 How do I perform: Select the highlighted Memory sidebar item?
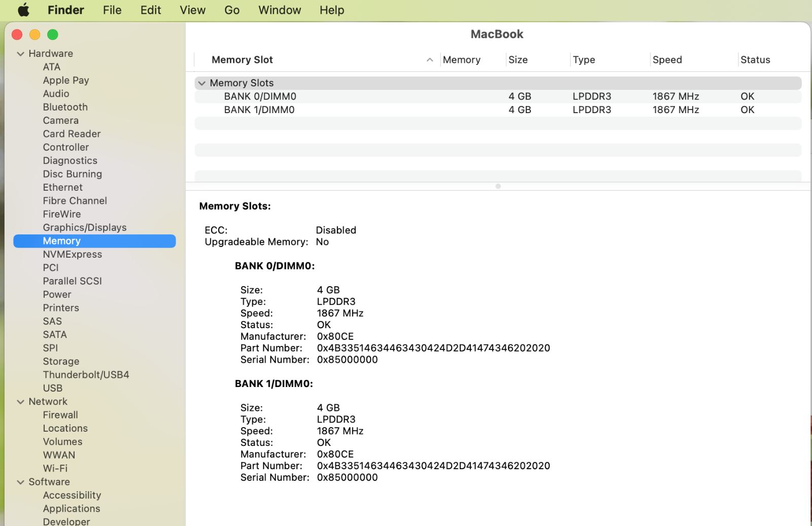[94, 241]
